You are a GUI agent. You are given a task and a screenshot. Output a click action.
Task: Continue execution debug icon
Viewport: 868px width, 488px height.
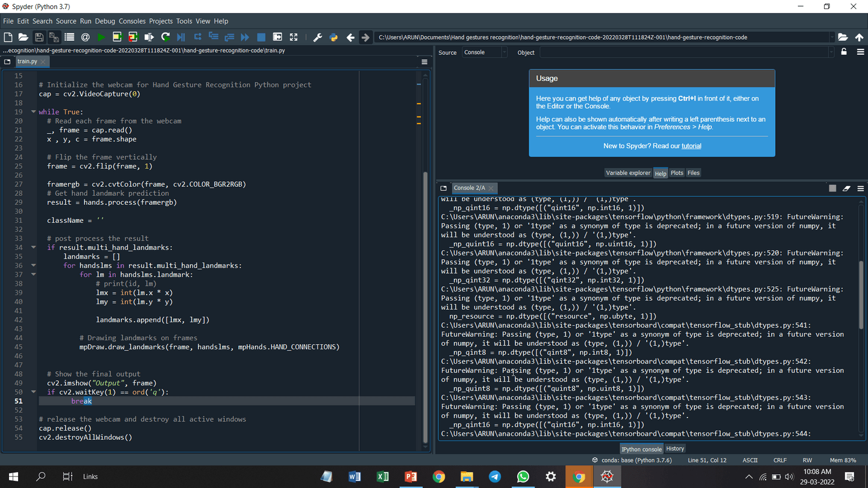pyautogui.click(x=245, y=37)
